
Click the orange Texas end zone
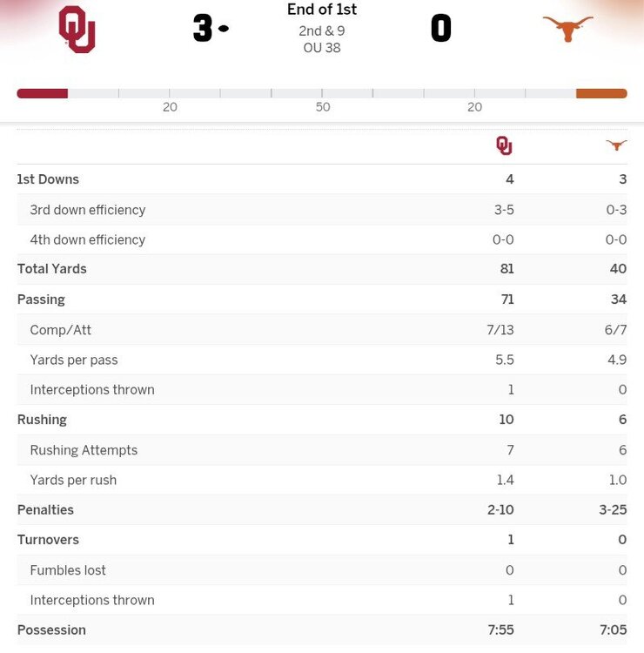point(601,93)
